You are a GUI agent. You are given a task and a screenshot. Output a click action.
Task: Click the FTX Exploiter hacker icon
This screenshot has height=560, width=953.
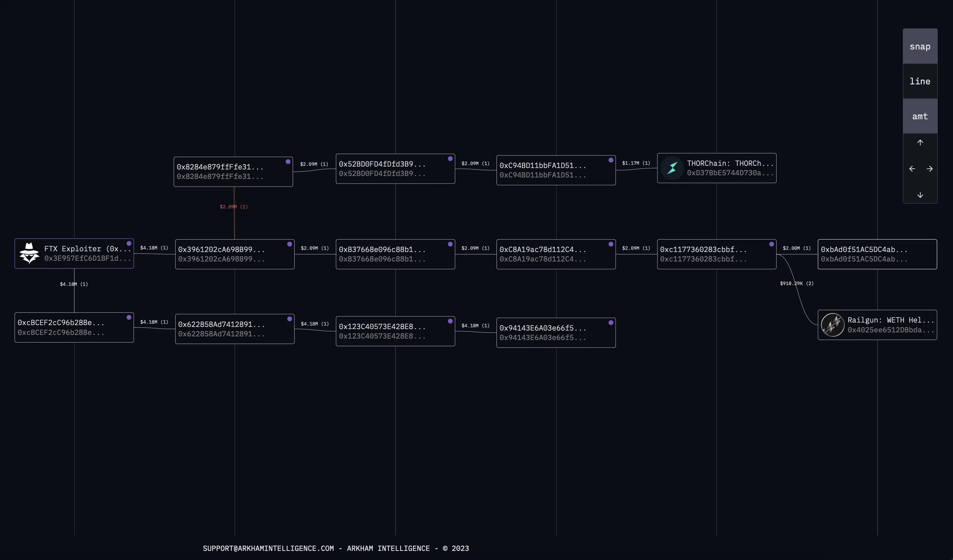(29, 253)
